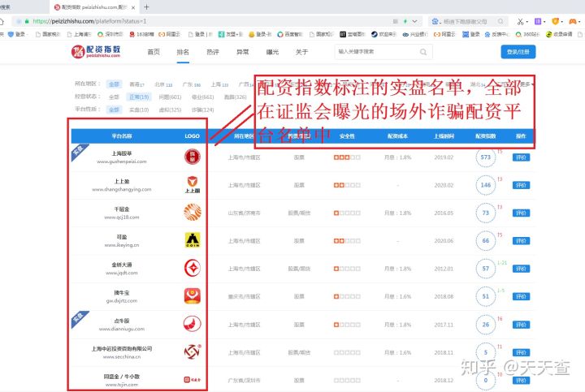585x392 pixels.
Task: Click the purple extension icon in browser toolbar
Action: coord(538,22)
